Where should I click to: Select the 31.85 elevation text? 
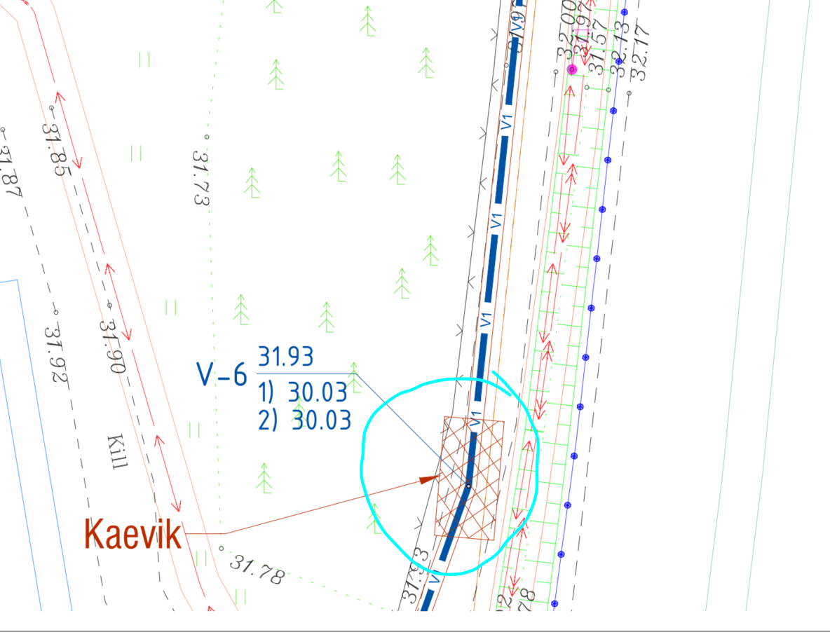54,149
